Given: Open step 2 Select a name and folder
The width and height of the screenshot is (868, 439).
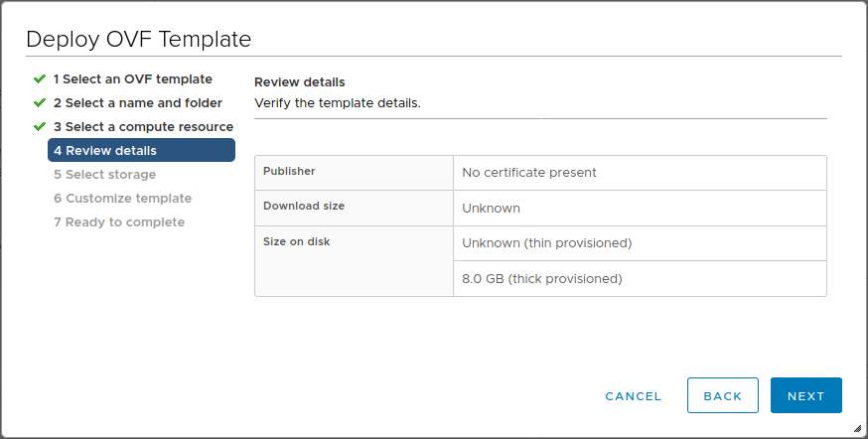Looking at the screenshot, I should click(137, 102).
